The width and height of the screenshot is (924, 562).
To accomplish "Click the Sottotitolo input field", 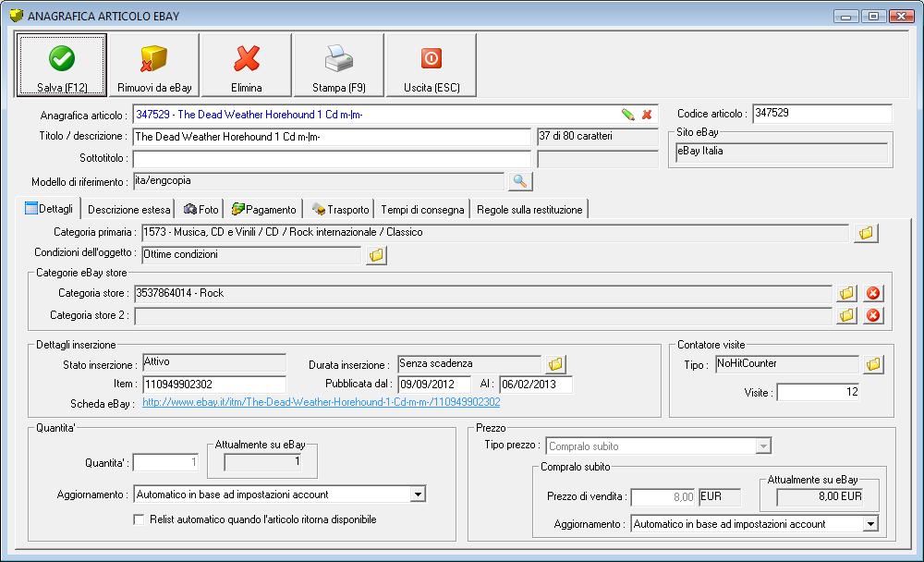I will pos(332,159).
